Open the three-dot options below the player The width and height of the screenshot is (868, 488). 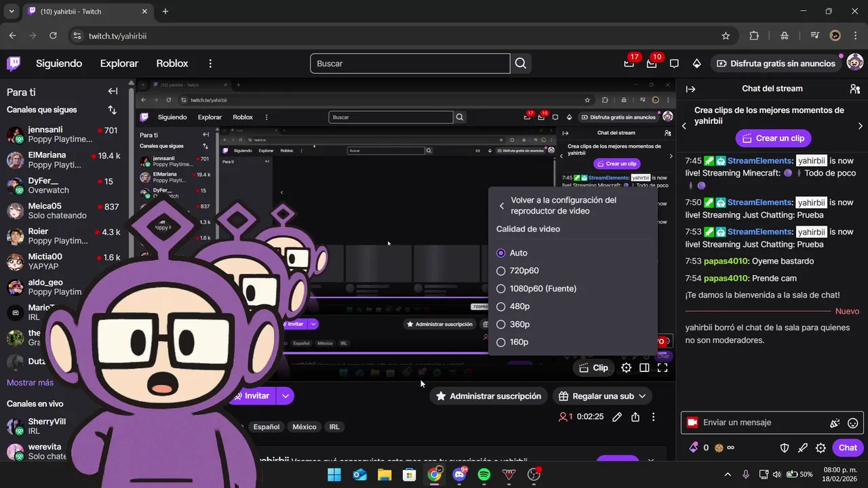(x=653, y=417)
